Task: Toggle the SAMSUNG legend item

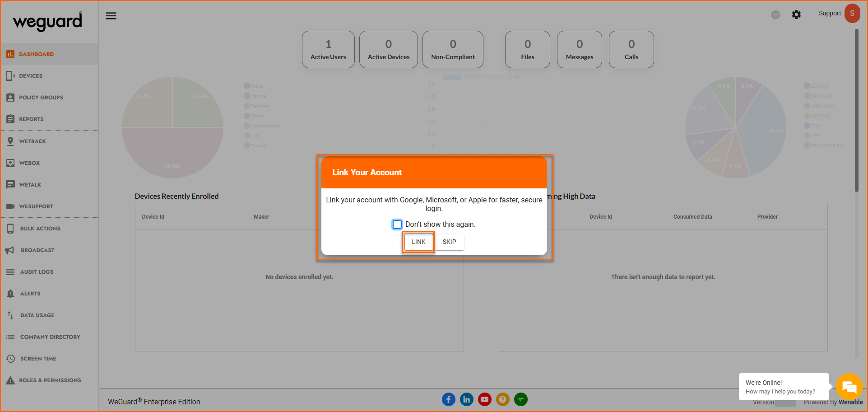Action: [x=818, y=96]
